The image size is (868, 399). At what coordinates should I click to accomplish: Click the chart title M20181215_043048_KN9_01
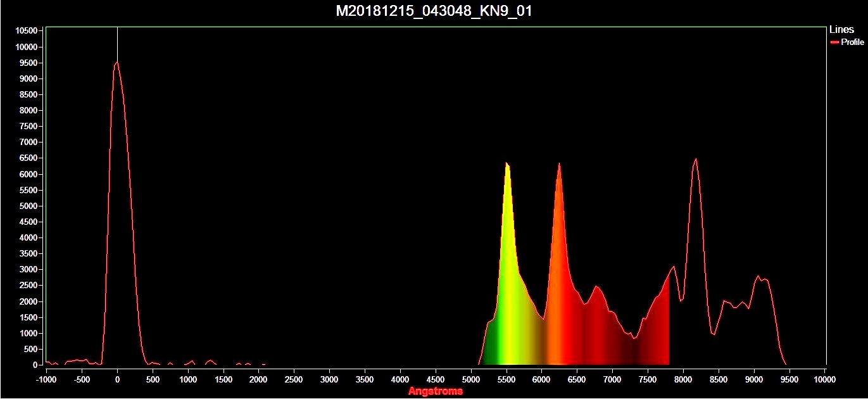pos(434,11)
